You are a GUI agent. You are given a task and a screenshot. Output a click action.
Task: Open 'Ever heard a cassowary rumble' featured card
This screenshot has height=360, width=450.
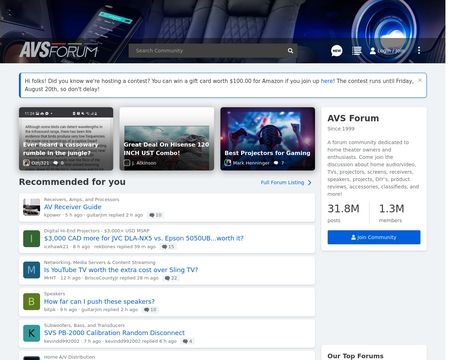66,139
